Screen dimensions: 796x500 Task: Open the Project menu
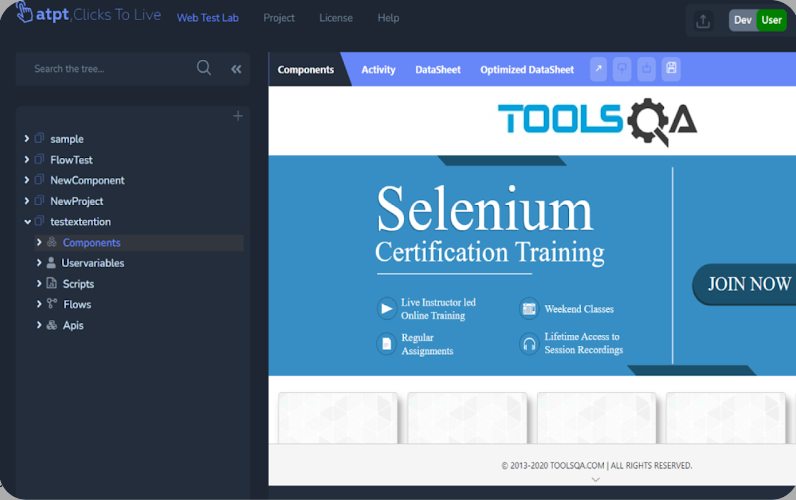pyautogui.click(x=279, y=18)
